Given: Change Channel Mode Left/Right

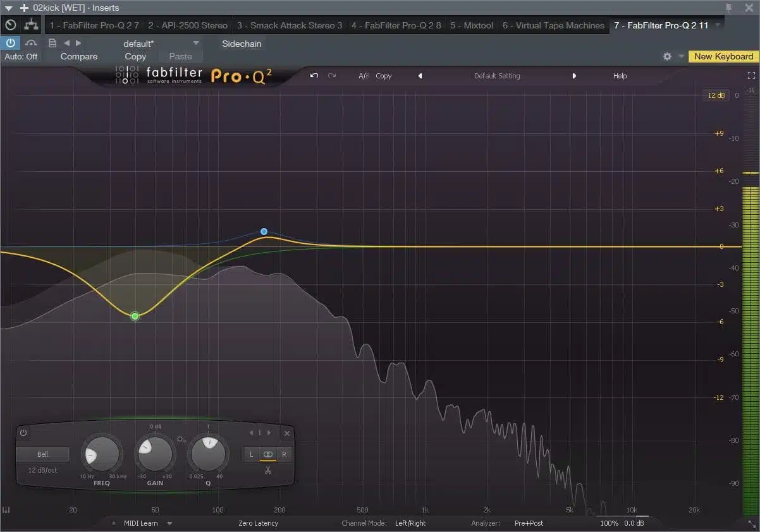Looking at the screenshot, I should coord(410,523).
